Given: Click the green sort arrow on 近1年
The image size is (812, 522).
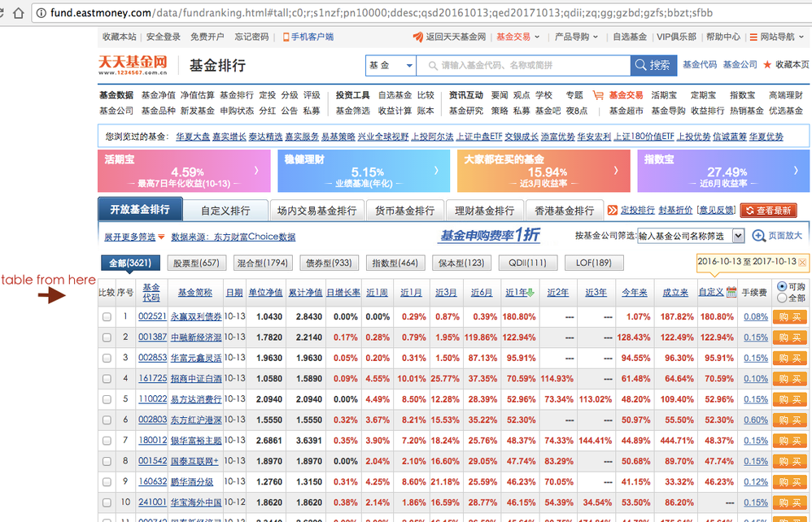Looking at the screenshot, I should click(530, 293).
